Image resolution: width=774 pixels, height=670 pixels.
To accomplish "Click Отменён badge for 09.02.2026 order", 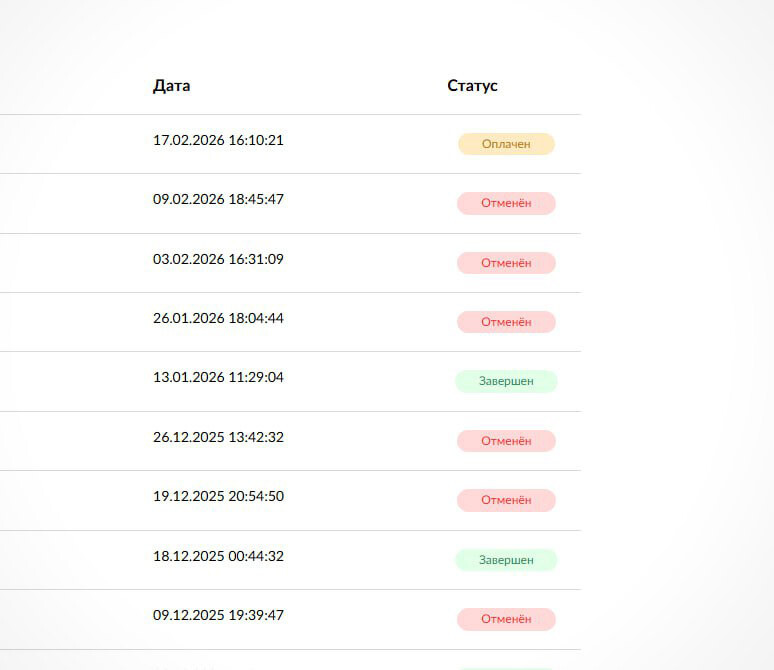I will [x=506, y=204].
